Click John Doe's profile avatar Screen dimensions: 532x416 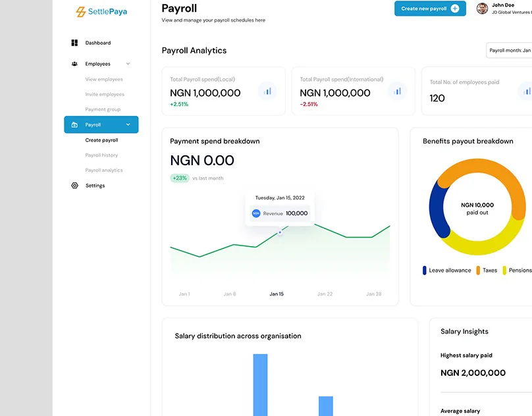[482, 9]
